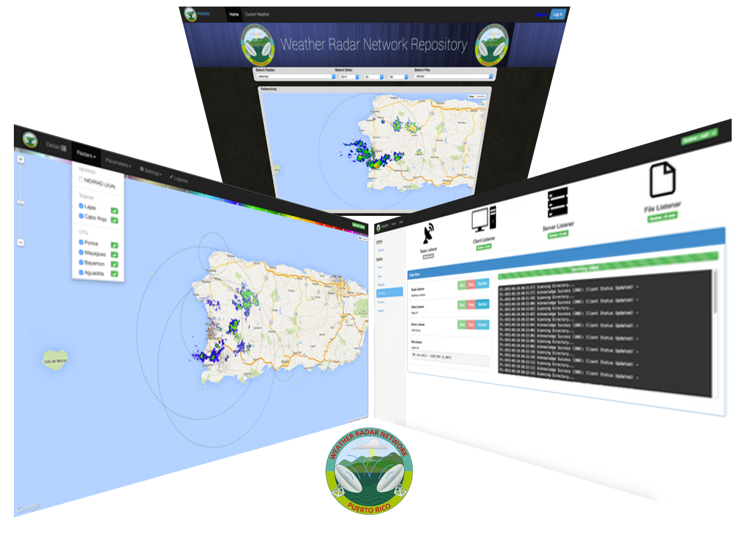
Task: Click the reflectivity color scale bar
Action: (190, 194)
